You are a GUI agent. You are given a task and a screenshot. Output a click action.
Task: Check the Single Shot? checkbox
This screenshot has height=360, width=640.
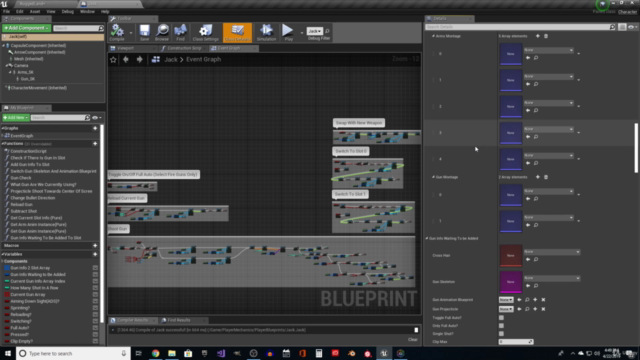(x=501, y=333)
